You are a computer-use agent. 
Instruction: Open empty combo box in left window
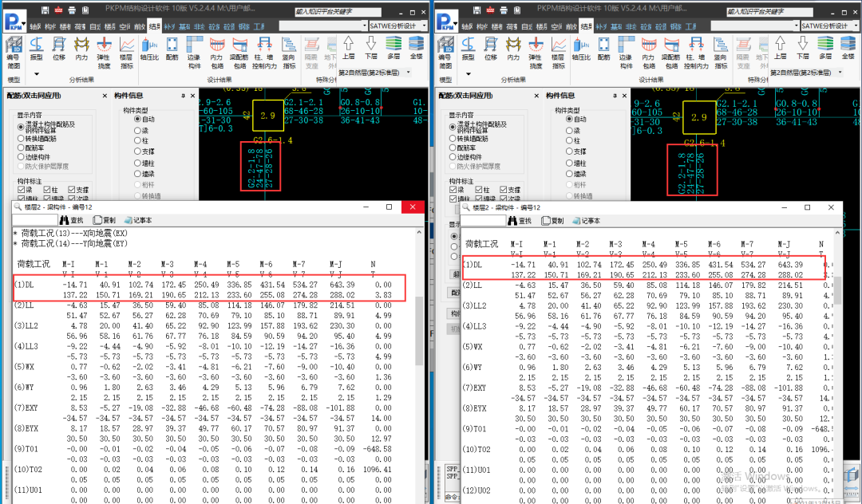click(323, 26)
